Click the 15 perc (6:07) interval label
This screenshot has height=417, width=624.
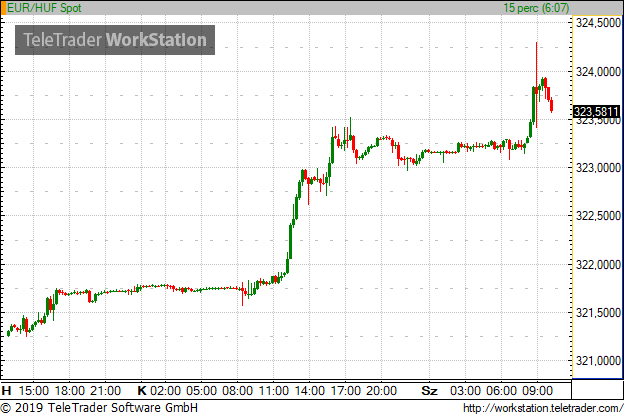(x=536, y=8)
